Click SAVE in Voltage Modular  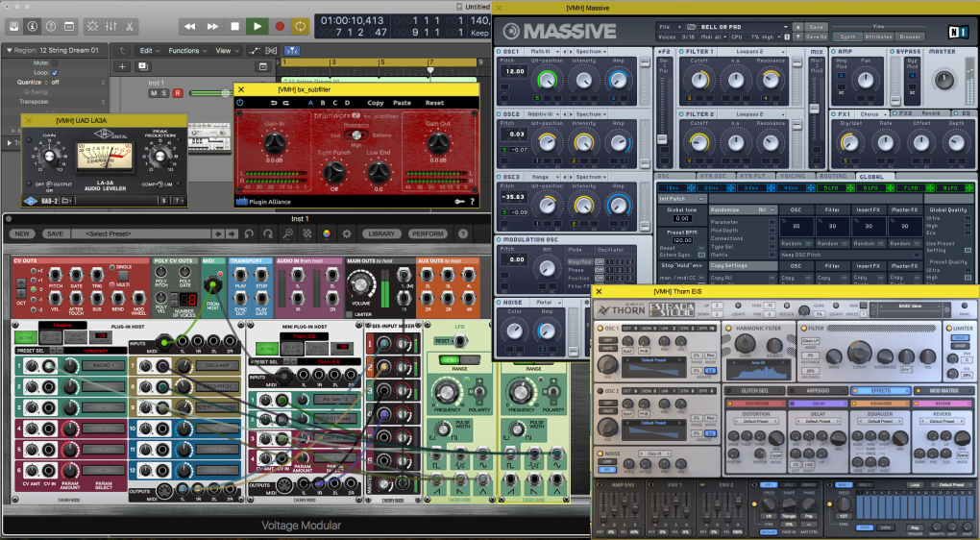coord(55,233)
